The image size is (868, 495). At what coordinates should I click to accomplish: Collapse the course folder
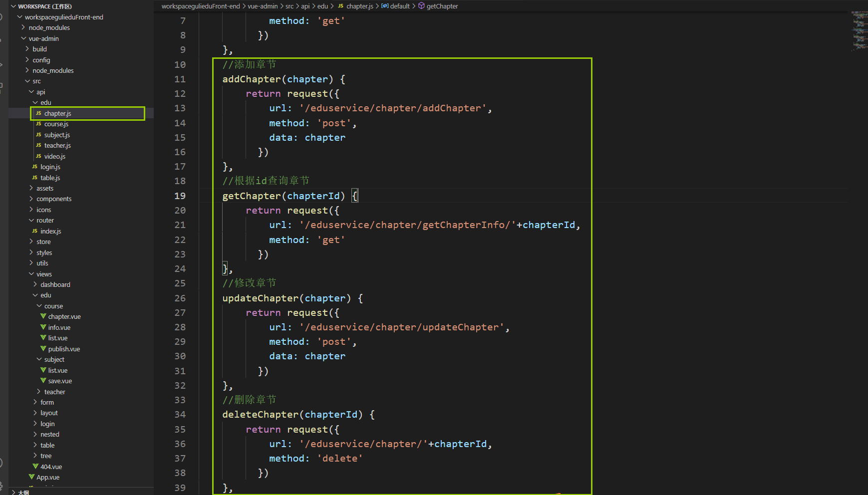tap(39, 306)
